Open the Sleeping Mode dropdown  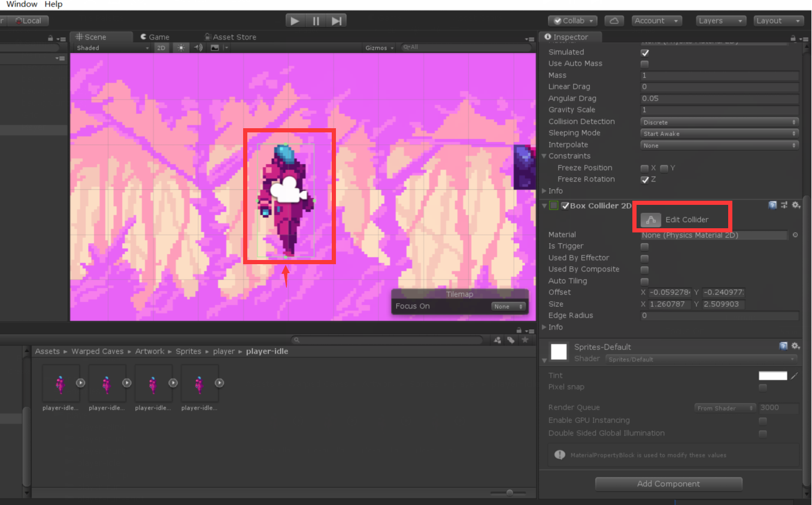[x=719, y=133]
